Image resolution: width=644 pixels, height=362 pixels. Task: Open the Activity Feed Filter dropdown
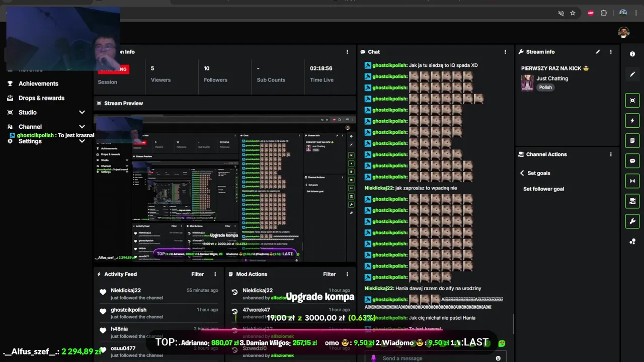coord(197,274)
